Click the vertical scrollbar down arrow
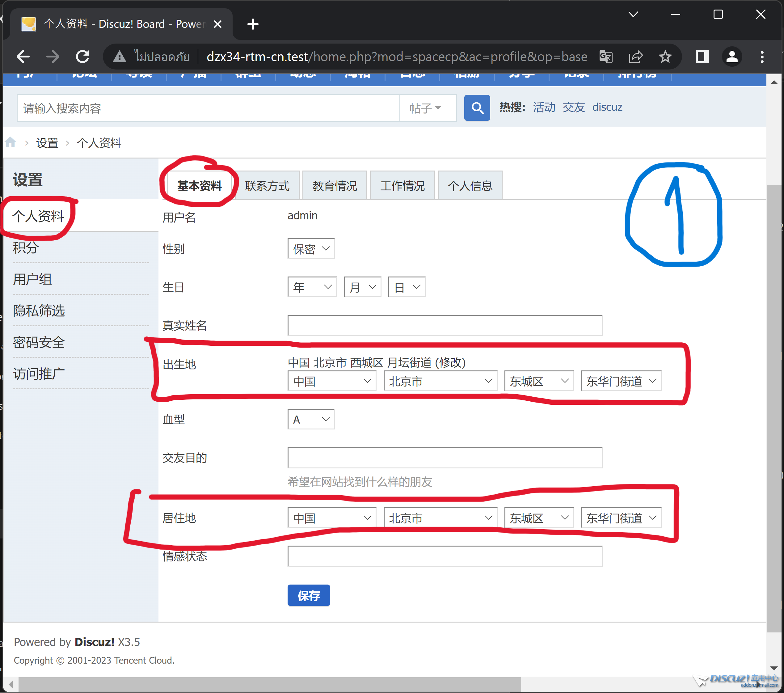Image resolution: width=784 pixels, height=693 pixels. 774,669
